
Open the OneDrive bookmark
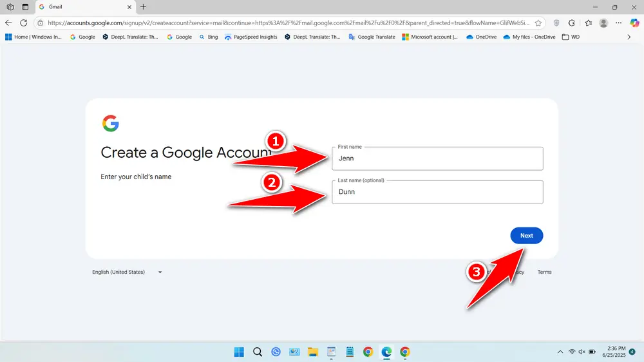481,37
